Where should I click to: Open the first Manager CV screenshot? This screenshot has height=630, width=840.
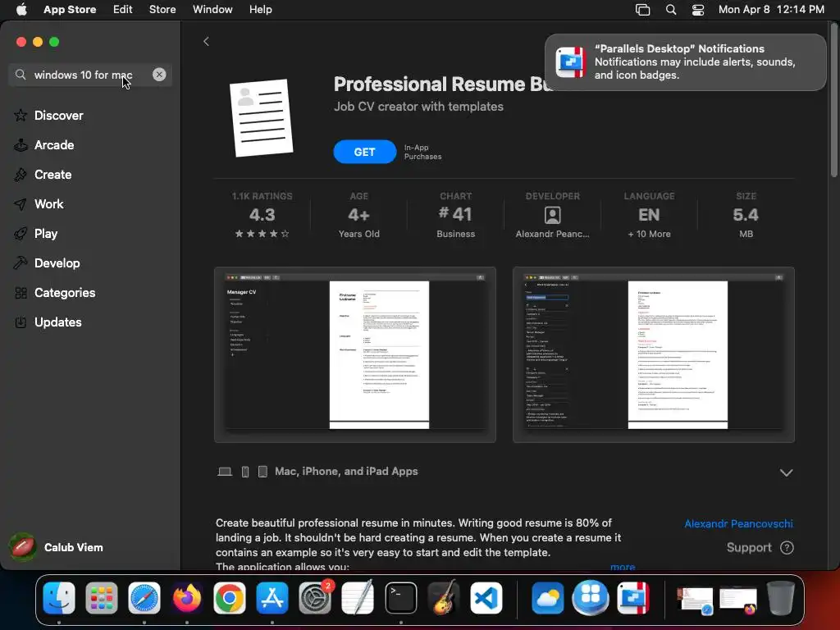tap(354, 354)
